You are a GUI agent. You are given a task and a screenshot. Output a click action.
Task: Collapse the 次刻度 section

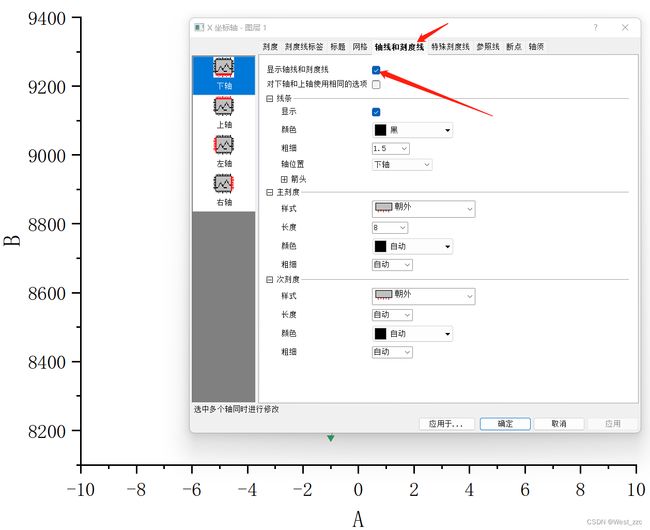pos(270,280)
